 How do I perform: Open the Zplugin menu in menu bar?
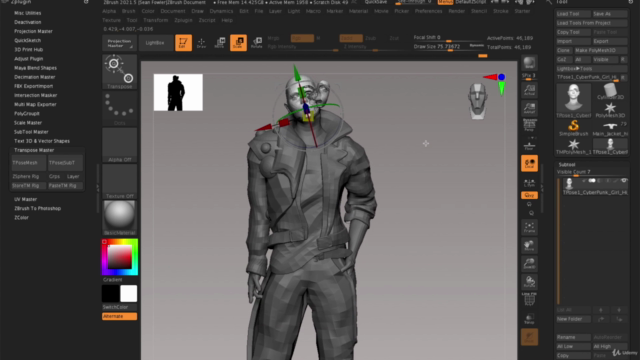tap(183, 20)
